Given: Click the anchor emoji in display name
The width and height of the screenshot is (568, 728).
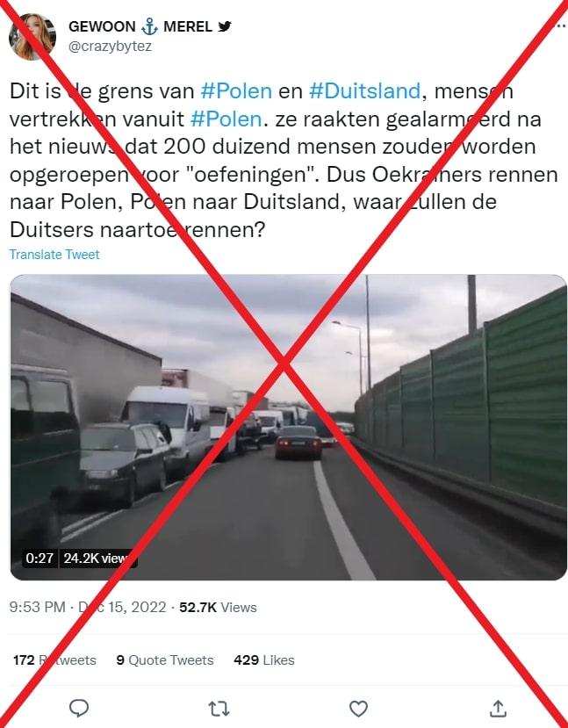Looking at the screenshot, I should pos(149,26).
